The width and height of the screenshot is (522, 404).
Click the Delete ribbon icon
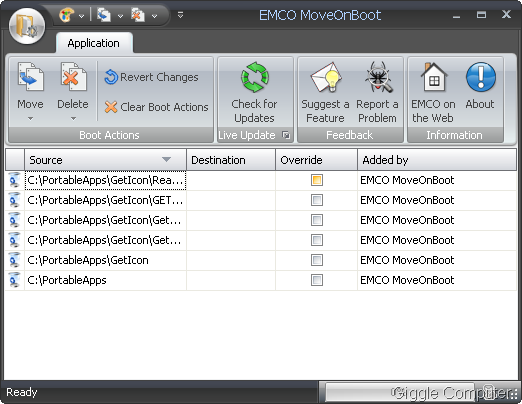click(73, 77)
